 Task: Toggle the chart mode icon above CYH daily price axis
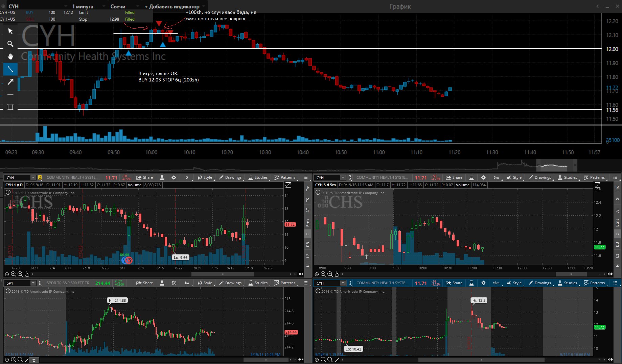tap(288, 185)
